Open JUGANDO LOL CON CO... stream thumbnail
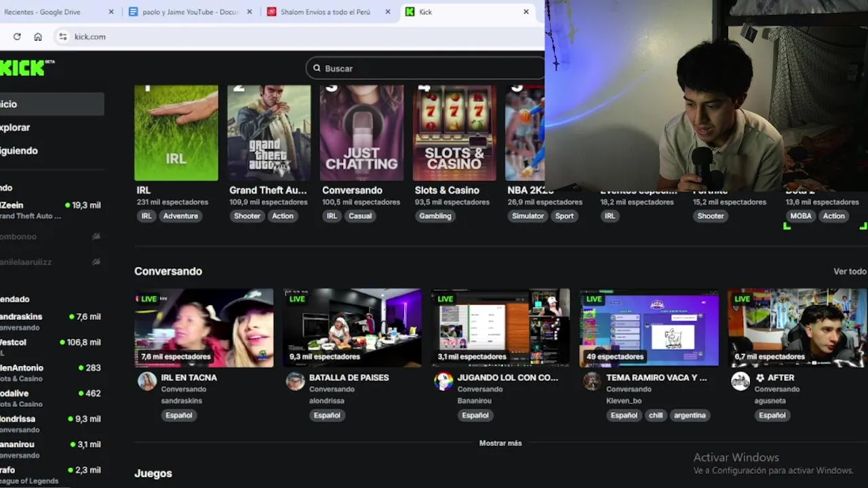The height and width of the screenshot is (488, 868). click(500, 328)
